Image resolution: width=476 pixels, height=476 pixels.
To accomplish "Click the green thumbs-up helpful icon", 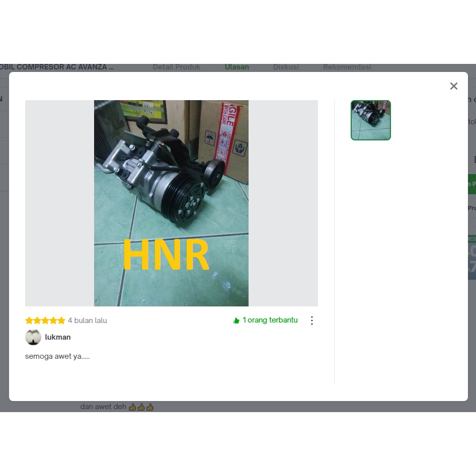I will [236, 321].
